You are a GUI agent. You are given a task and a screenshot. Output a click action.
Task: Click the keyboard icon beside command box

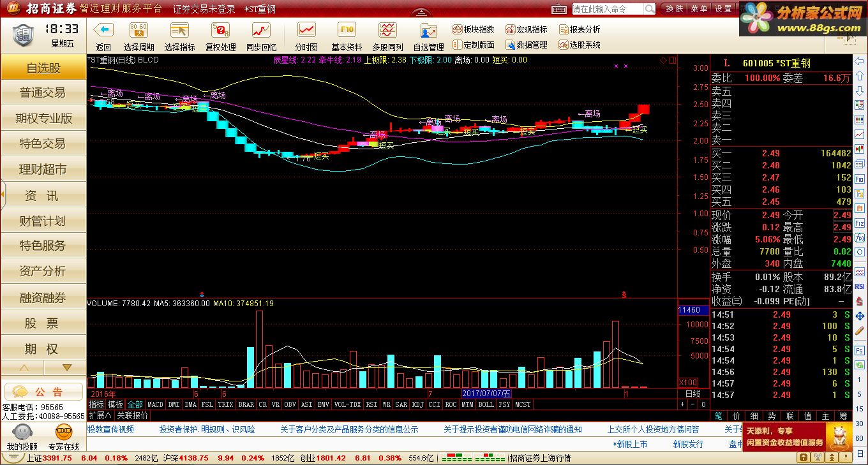coord(559,9)
